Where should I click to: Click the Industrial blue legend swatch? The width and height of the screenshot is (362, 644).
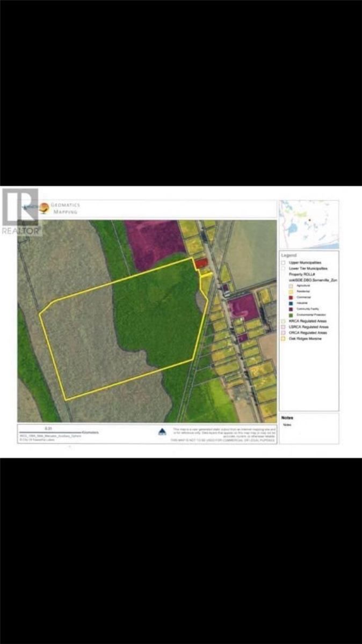pyautogui.click(x=291, y=303)
